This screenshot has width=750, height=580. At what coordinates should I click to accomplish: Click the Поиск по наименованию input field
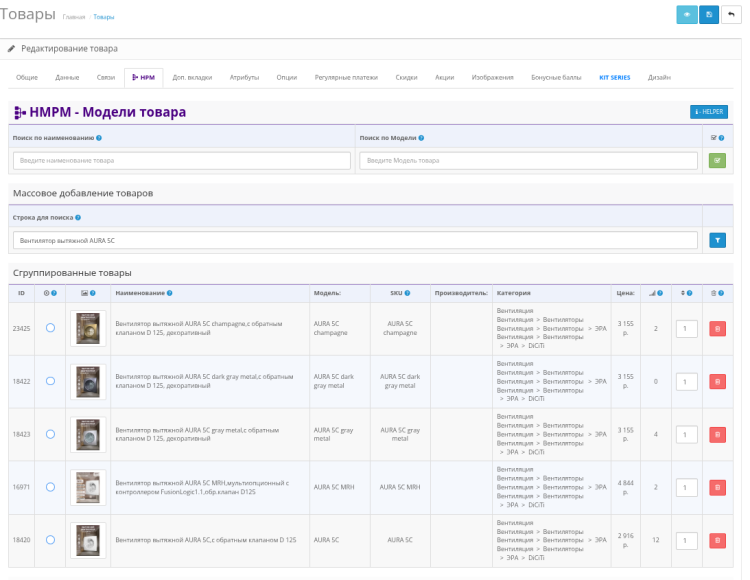[x=182, y=160]
